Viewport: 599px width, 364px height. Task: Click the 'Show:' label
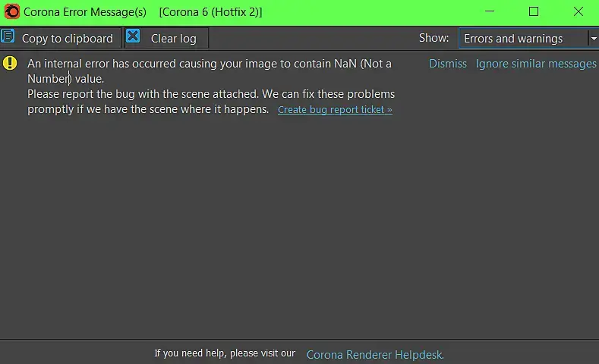(433, 38)
